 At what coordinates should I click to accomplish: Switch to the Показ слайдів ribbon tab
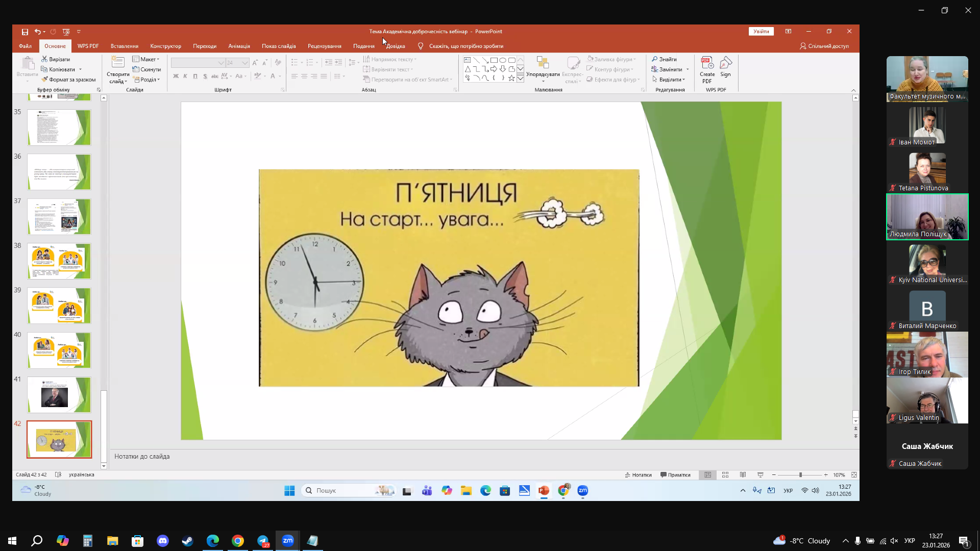279,46
